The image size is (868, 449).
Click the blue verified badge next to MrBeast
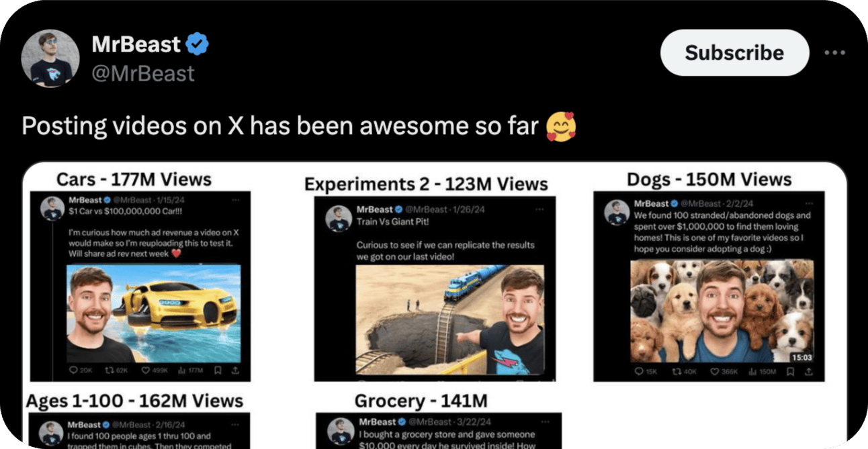point(197,45)
